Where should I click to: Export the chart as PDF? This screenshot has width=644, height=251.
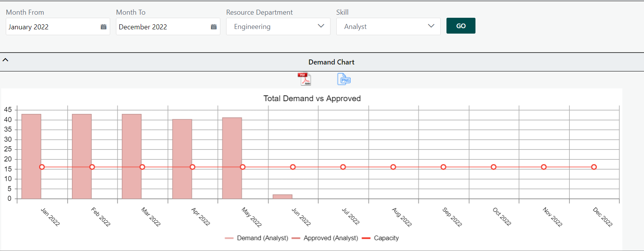[304, 79]
